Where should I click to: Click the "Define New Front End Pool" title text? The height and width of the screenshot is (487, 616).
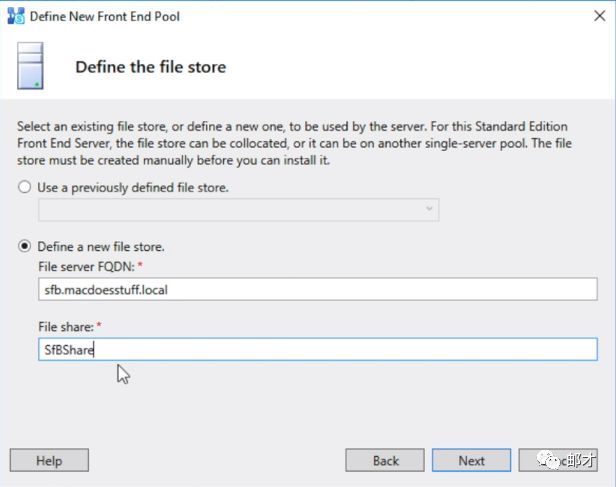click(105, 16)
